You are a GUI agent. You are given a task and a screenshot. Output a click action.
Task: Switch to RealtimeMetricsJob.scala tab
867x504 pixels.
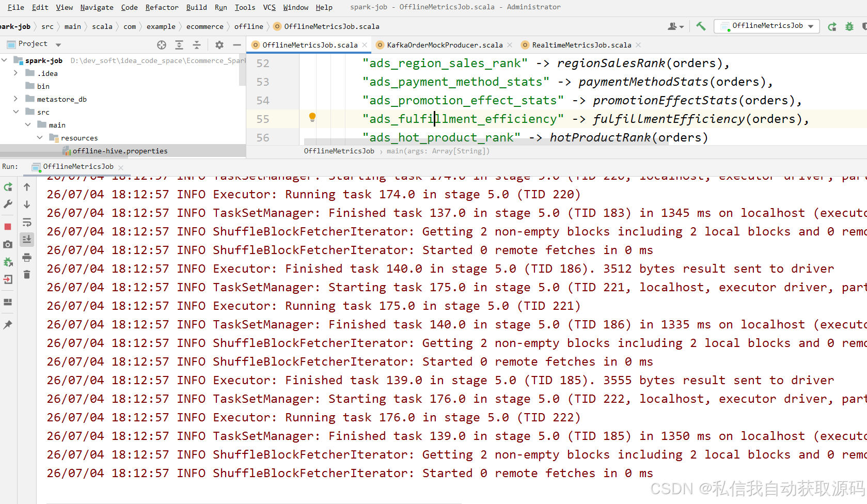point(581,45)
